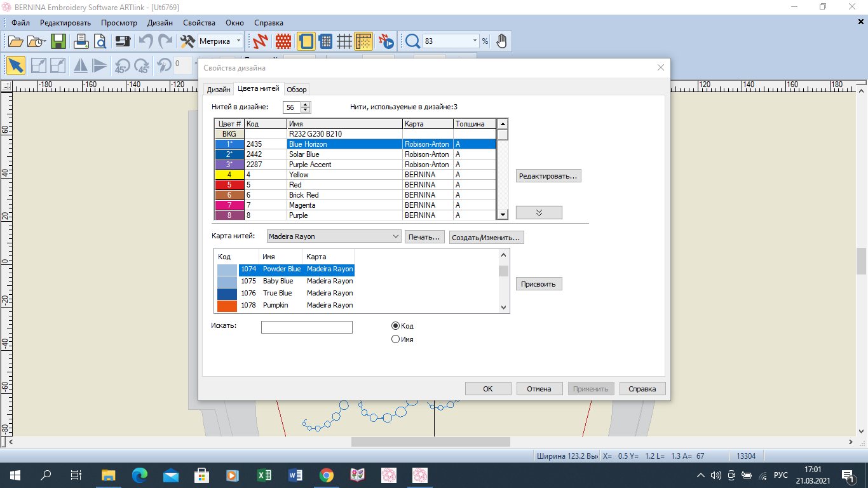
Task: Select the hand pan tool
Action: [502, 41]
